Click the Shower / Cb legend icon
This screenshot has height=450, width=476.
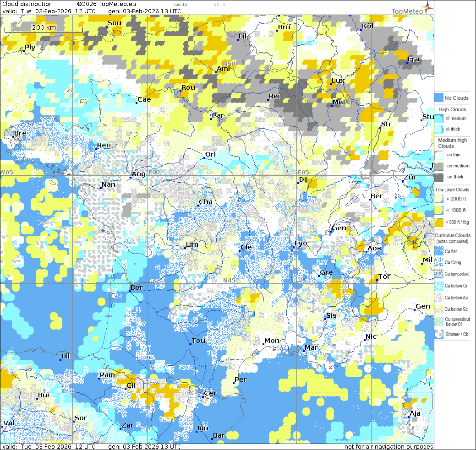point(439,334)
